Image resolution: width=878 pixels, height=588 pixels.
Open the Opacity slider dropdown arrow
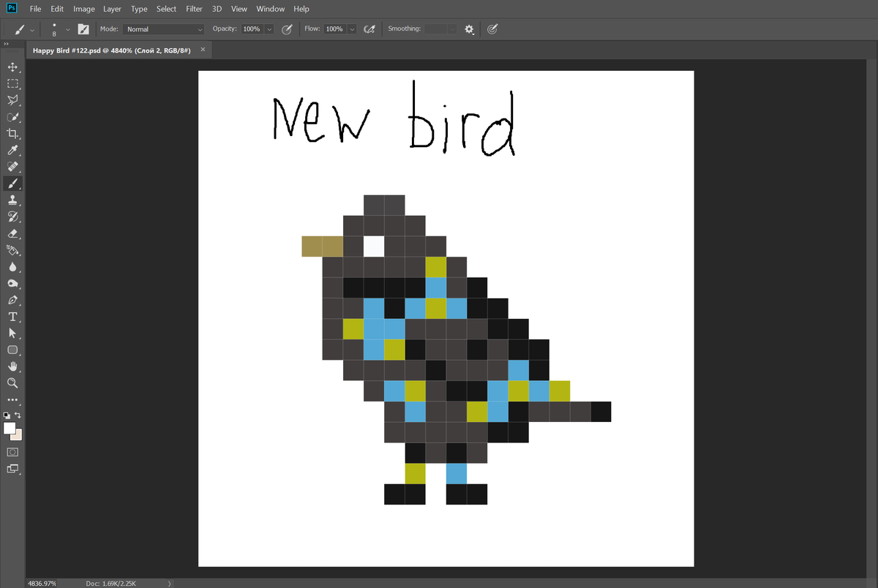(269, 29)
